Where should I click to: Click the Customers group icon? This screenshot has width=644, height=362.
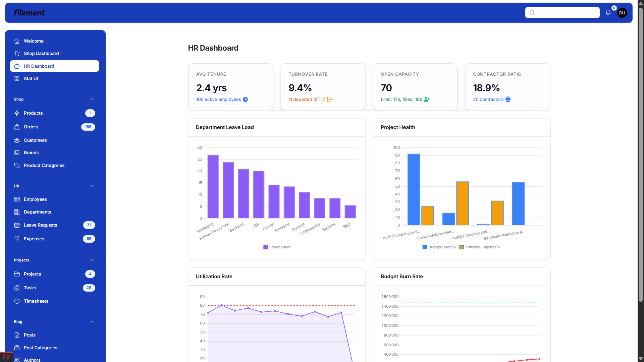coord(17,140)
